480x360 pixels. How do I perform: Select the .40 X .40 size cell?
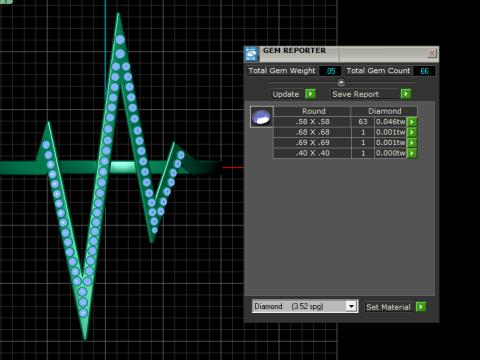(x=312, y=153)
